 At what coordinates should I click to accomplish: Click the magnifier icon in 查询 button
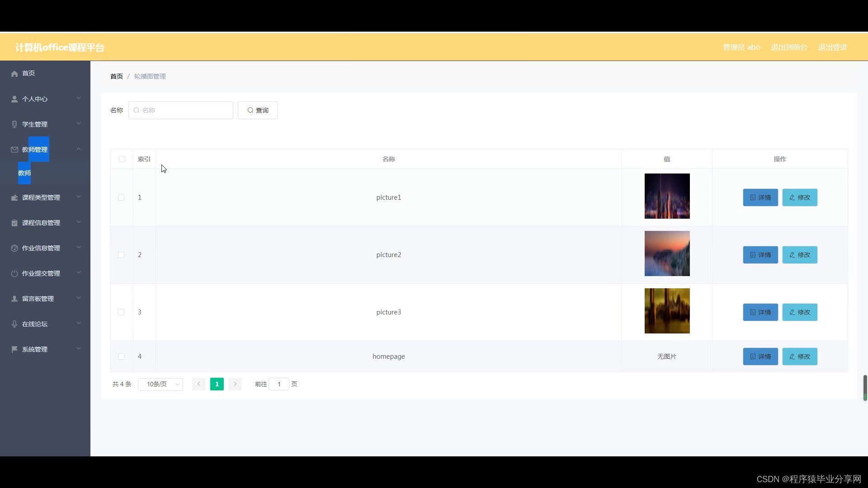click(x=250, y=110)
